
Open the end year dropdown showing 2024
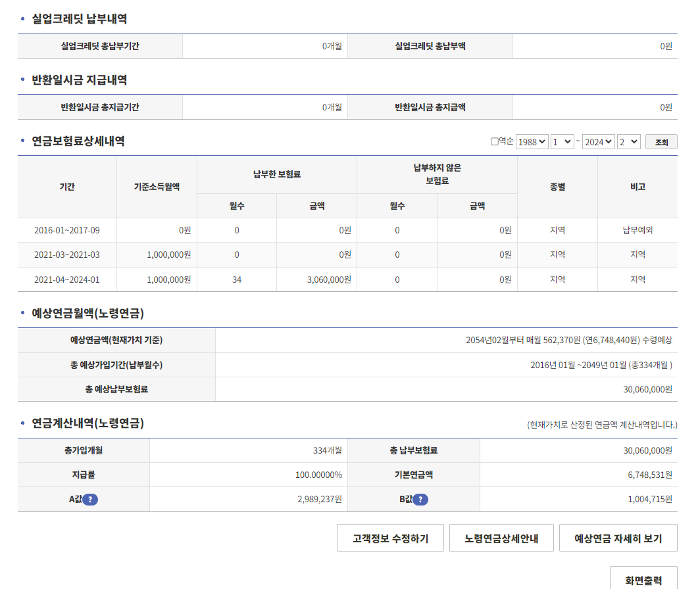point(598,142)
